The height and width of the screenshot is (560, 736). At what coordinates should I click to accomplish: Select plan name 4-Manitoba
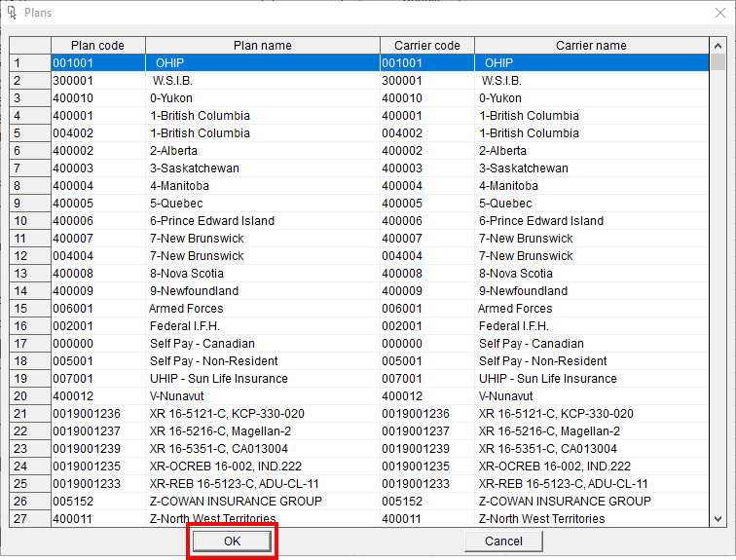coord(263,186)
